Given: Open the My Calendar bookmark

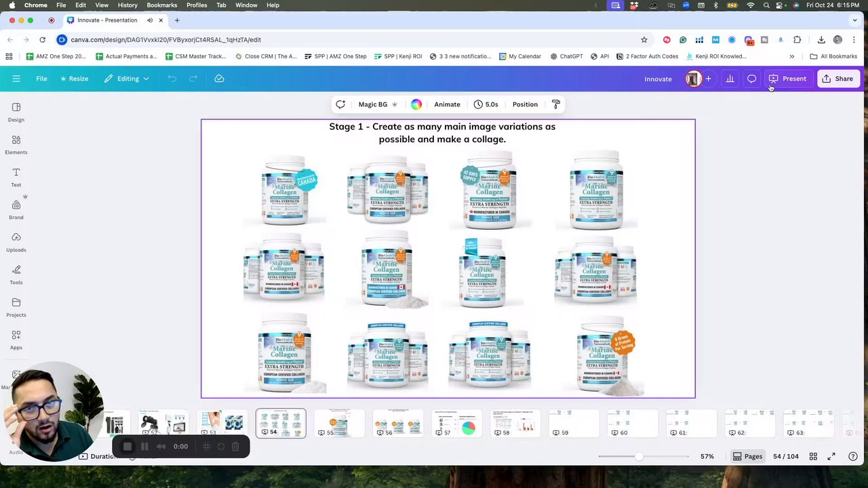Looking at the screenshot, I should pyautogui.click(x=519, y=56).
